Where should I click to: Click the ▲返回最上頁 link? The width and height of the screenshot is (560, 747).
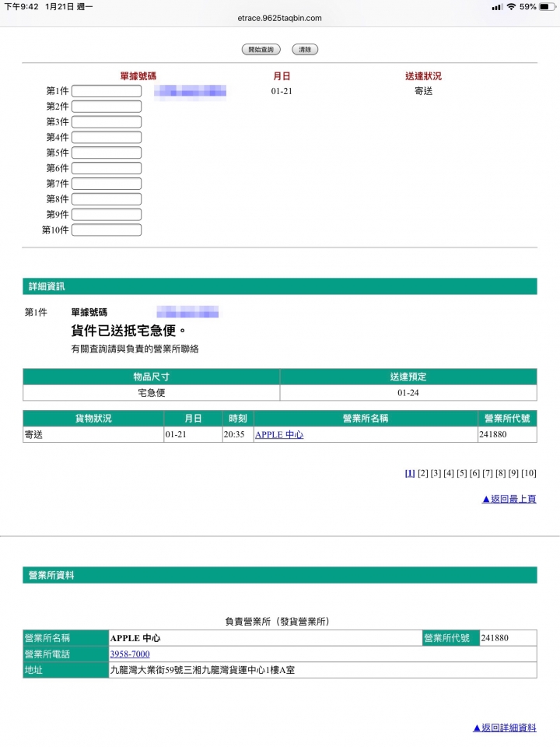click(509, 499)
